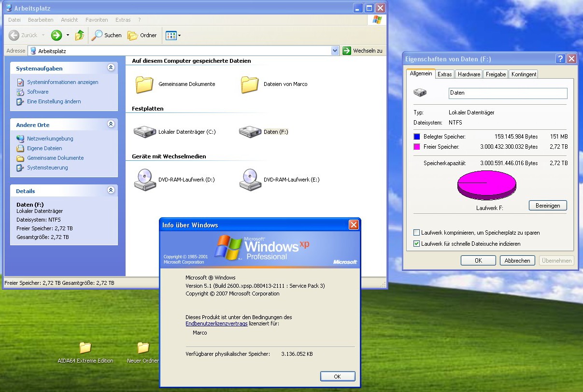
Task: Switch to the Kontingent tab
Action: point(524,74)
